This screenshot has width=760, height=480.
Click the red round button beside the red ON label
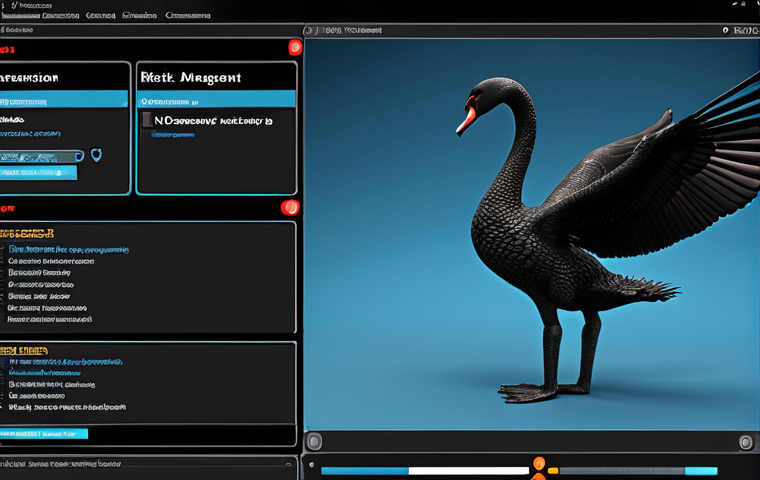click(x=290, y=208)
